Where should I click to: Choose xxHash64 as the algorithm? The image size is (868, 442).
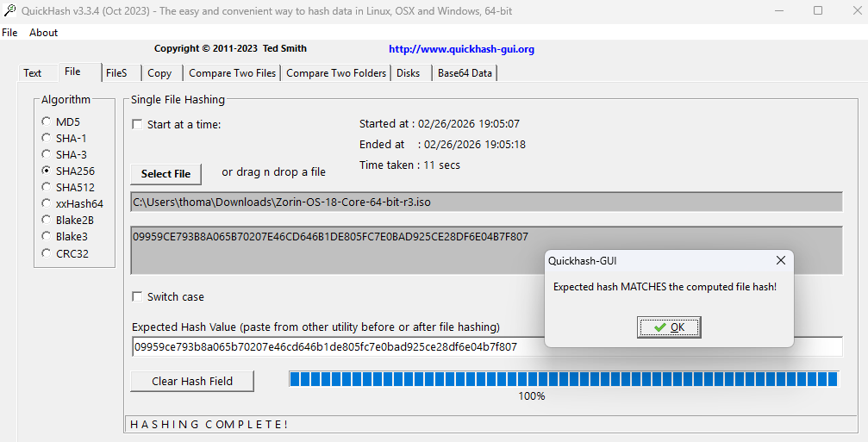tap(47, 203)
